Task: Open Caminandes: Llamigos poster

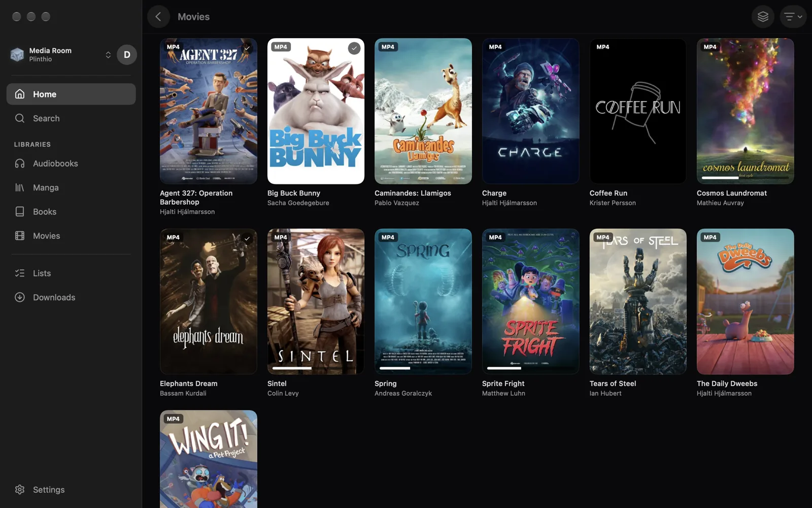Action: [423, 111]
